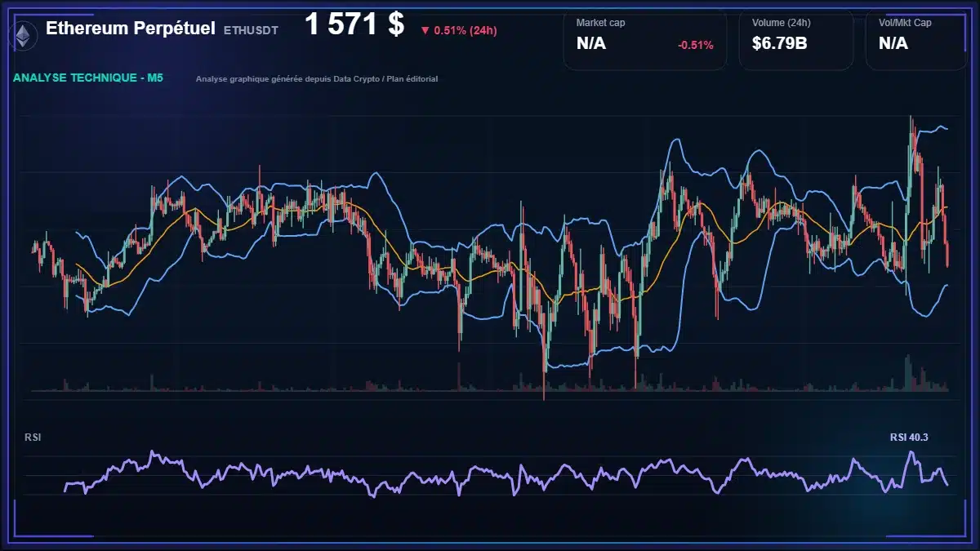Click the purple RSI indicator line
This screenshot has width=980, height=551.
506,474
